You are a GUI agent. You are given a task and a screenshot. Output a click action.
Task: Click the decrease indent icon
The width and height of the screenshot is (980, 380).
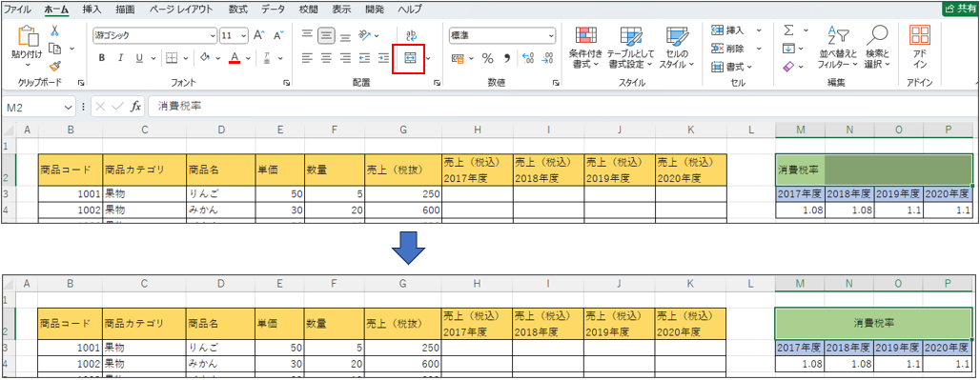pos(365,58)
